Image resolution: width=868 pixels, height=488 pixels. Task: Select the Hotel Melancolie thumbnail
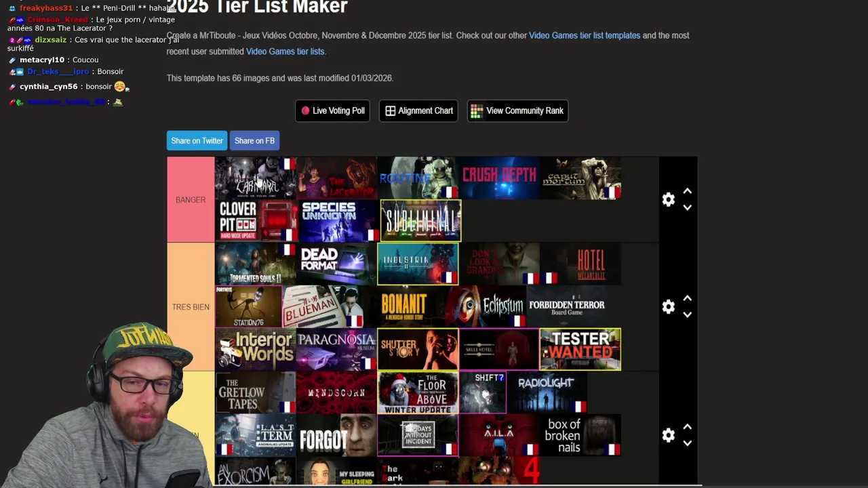tap(580, 264)
